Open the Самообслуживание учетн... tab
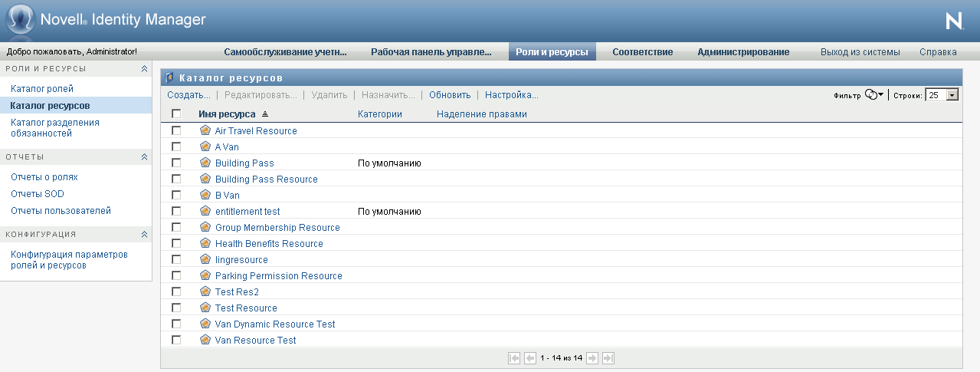Image resolution: width=980 pixels, height=372 pixels. click(285, 52)
